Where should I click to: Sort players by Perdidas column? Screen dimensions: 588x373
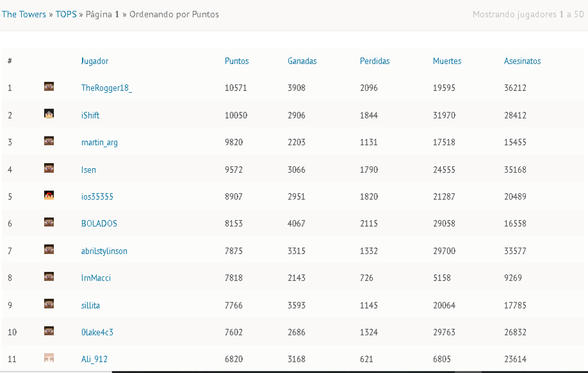pos(374,61)
